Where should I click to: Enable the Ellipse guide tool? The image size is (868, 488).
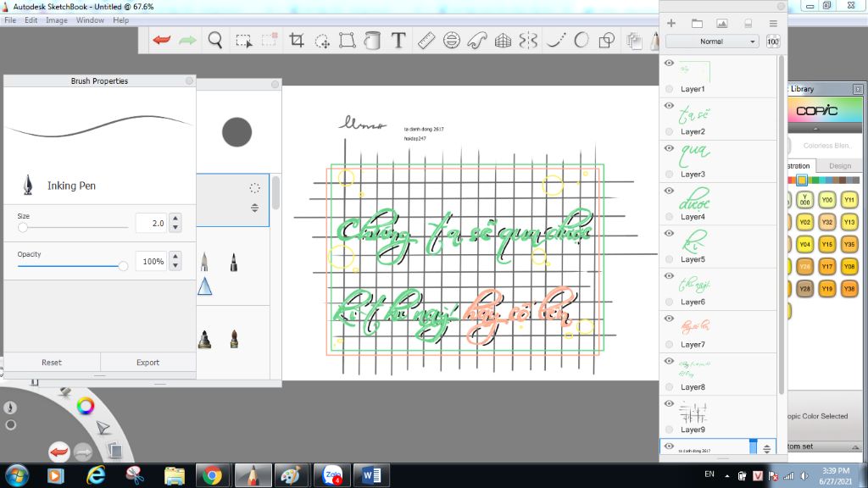452,40
